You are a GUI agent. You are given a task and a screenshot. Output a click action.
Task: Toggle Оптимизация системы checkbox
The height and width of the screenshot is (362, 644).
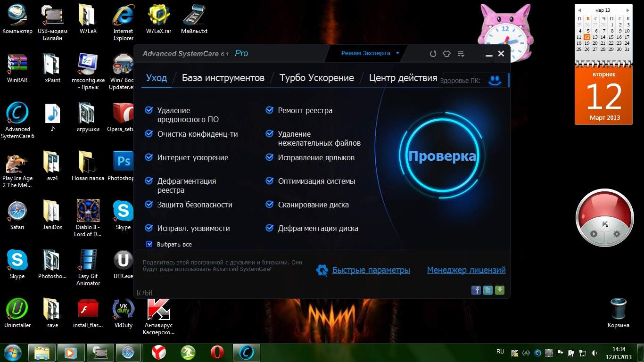(270, 181)
